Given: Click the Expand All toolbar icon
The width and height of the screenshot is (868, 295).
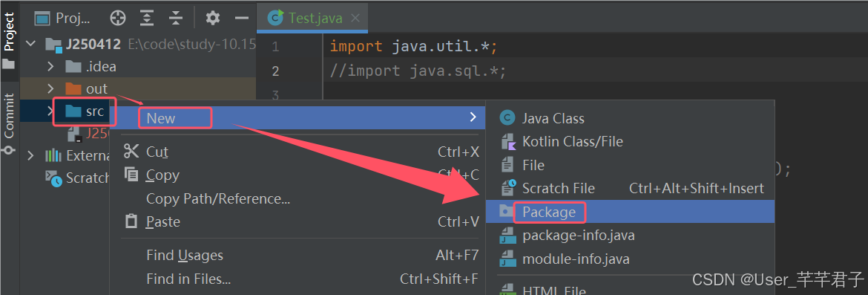Looking at the screenshot, I should (x=147, y=19).
